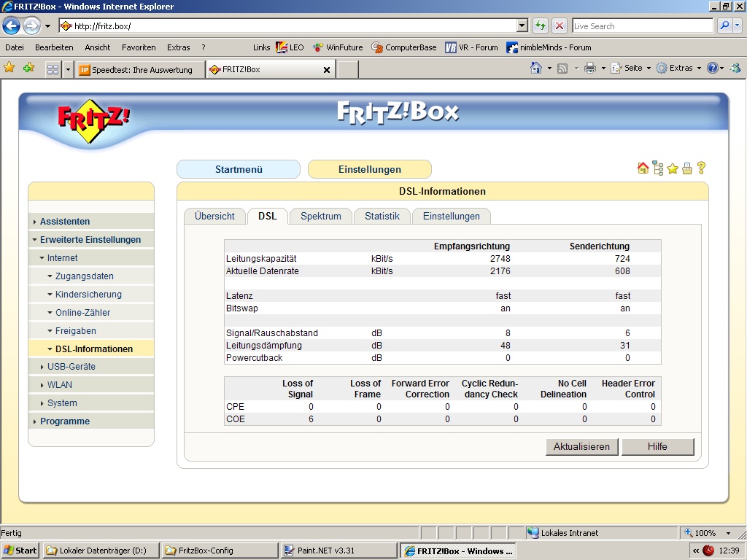
Task: Switch to the Statistik tab
Action: [x=382, y=216]
